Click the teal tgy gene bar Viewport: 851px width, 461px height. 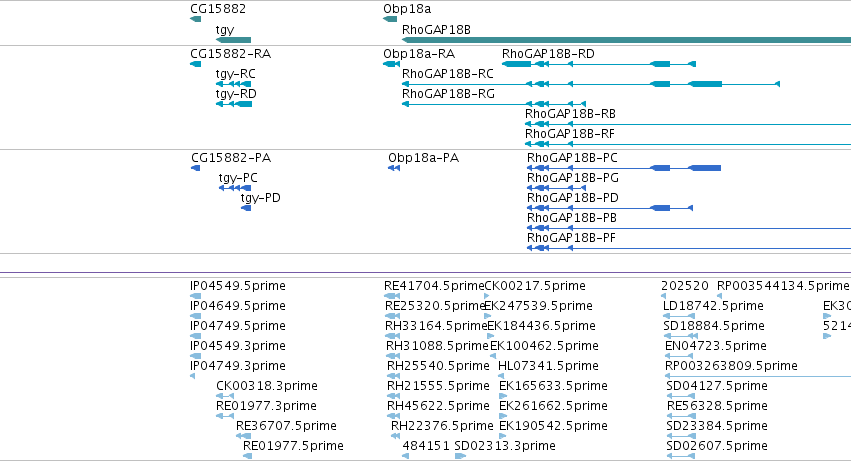point(233,40)
